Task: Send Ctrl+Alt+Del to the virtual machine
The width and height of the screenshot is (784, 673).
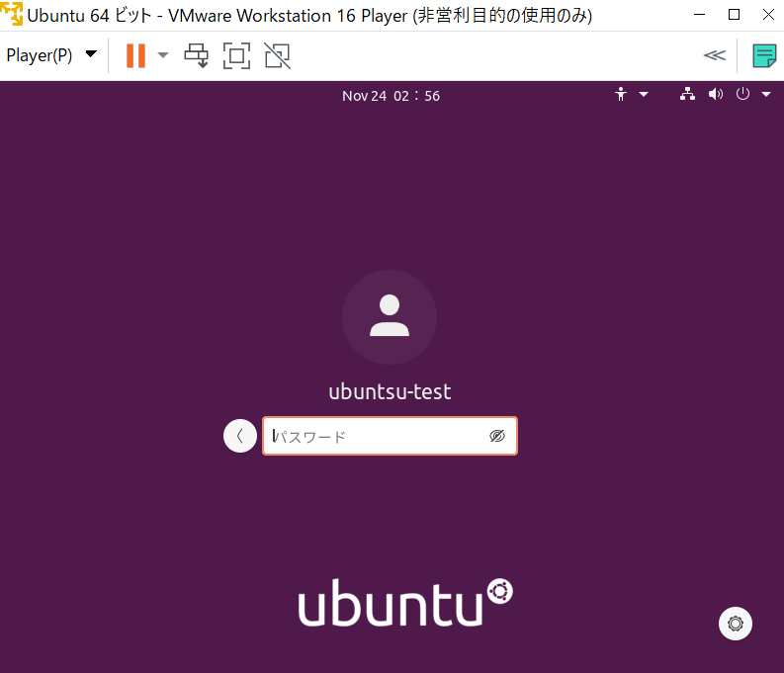Action: (x=196, y=55)
